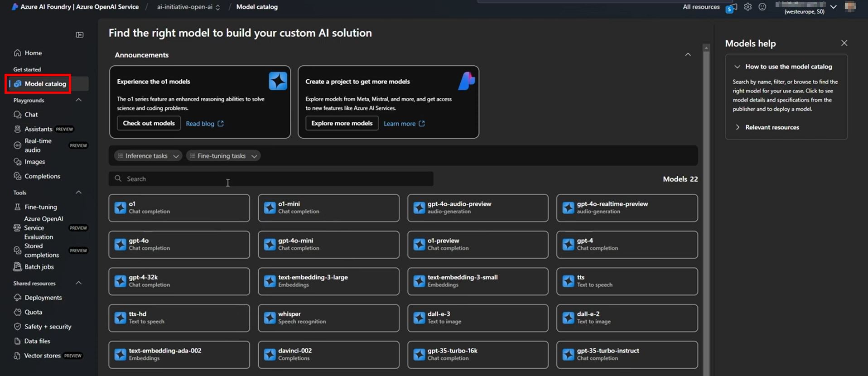
Task: Open the gpt-4-32k model card
Action: pyautogui.click(x=179, y=281)
